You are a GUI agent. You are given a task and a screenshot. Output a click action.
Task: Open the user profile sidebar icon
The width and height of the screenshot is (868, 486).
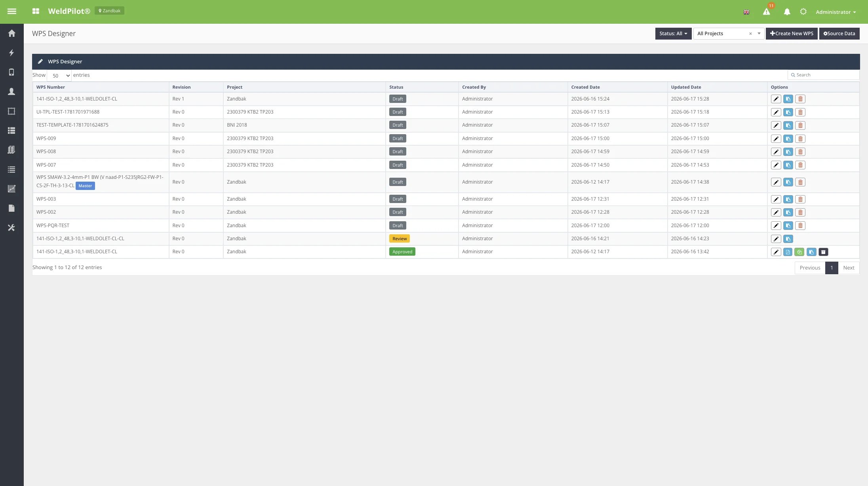click(11, 91)
